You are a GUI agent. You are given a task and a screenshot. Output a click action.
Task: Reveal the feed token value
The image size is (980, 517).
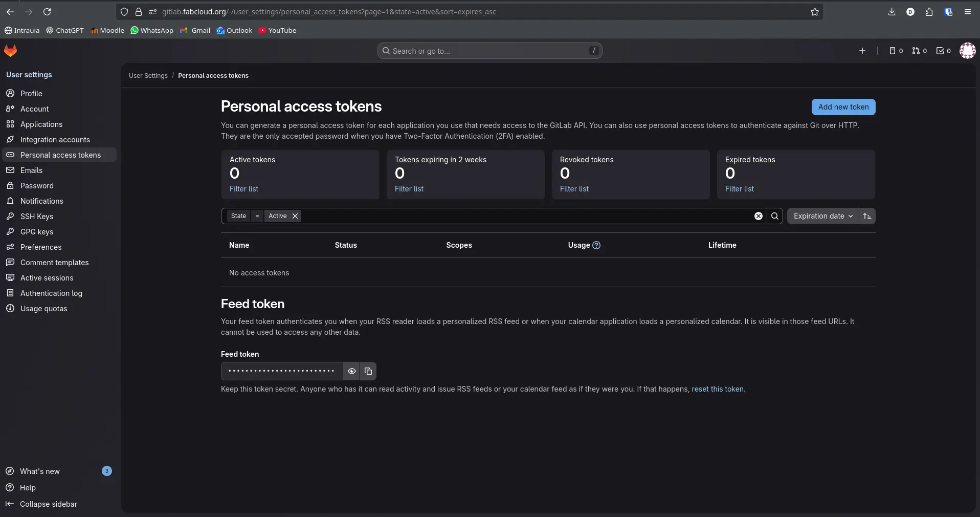tap(351, 371)
